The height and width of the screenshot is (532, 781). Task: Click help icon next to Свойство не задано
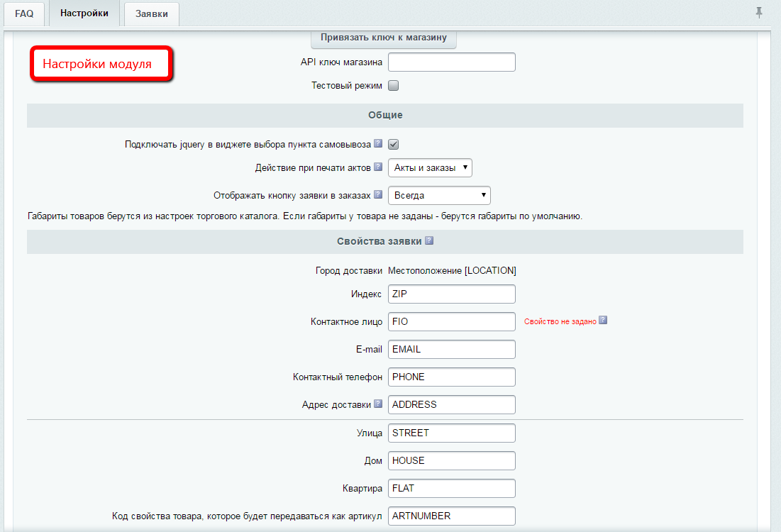603,321
